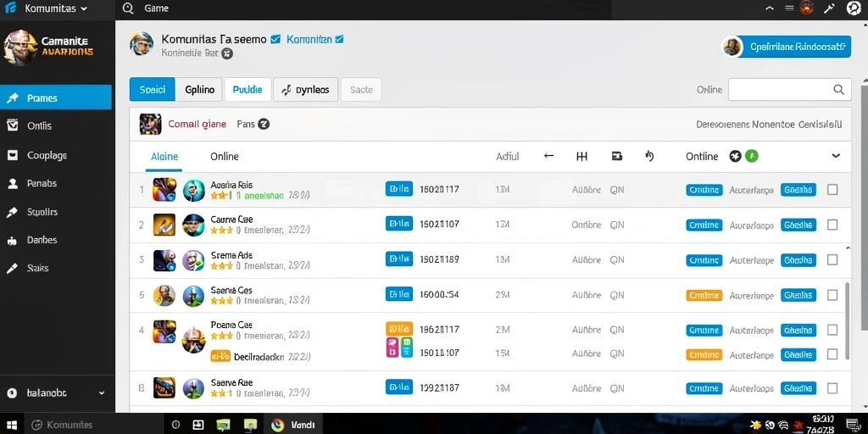
Task: Click the orange Online badge in the Saema Ges row
Action: [x=704, y=295]
